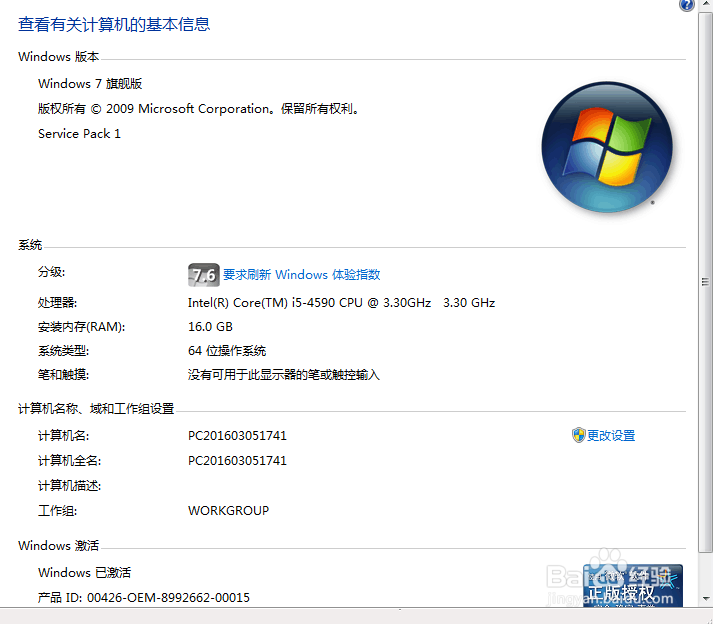Click the 计算机名 value PC201603051741
Viewport: 713px width, 624px height.
tap(237, 436)
